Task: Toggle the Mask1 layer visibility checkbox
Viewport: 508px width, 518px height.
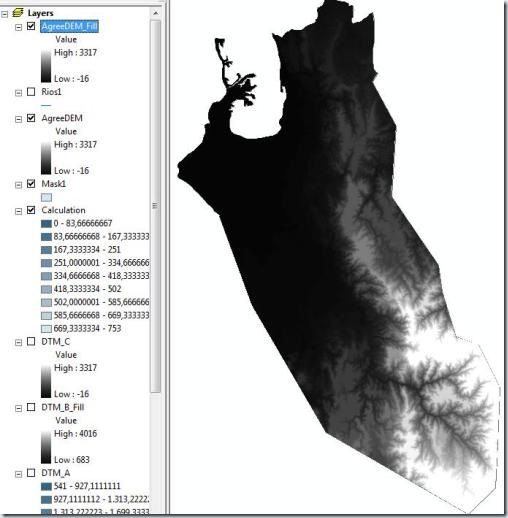Action: [x=31, y=184]
